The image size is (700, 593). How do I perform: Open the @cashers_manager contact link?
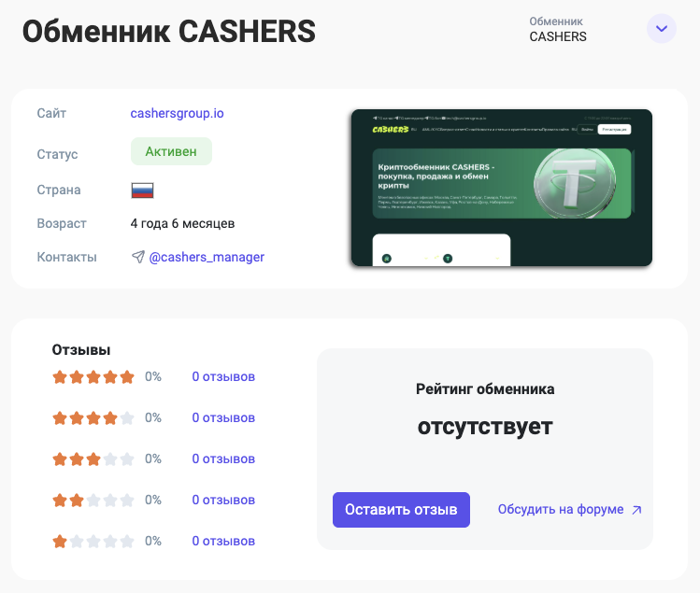(207, 257)
